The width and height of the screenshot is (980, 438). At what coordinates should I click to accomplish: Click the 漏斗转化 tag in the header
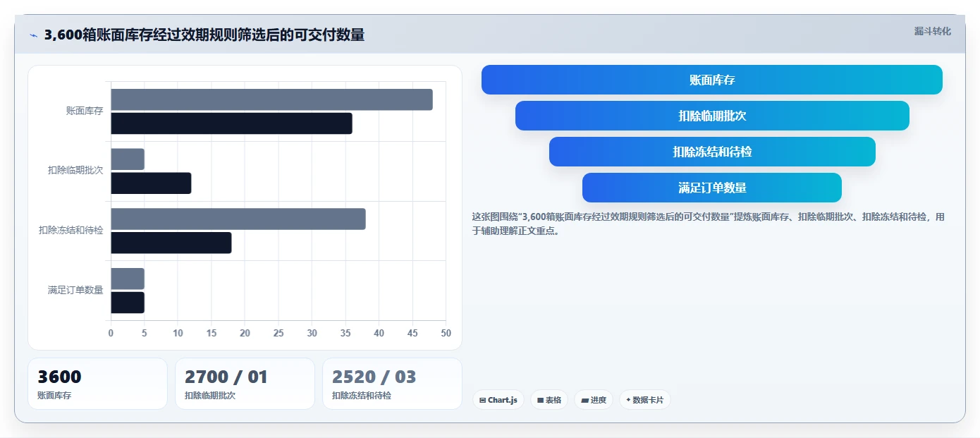[x=932, y=31]
